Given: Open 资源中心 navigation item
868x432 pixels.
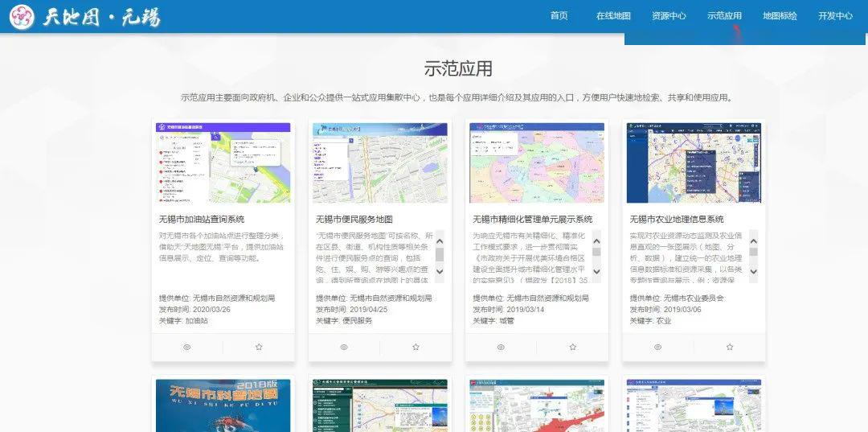Looking at the screenshot, I should tap(669, 16).
